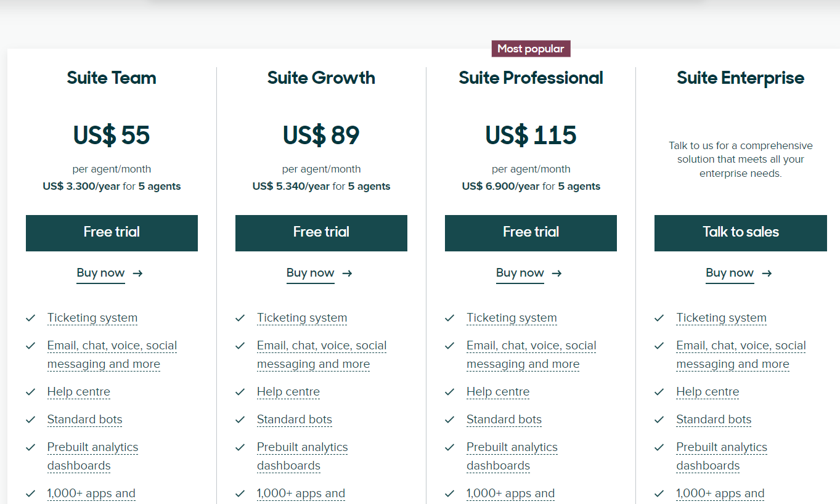Screen dimensions: 840x504
Task: Open Email, chat, voice link under Suite Enterprise
Action: (x=741, y=345)
